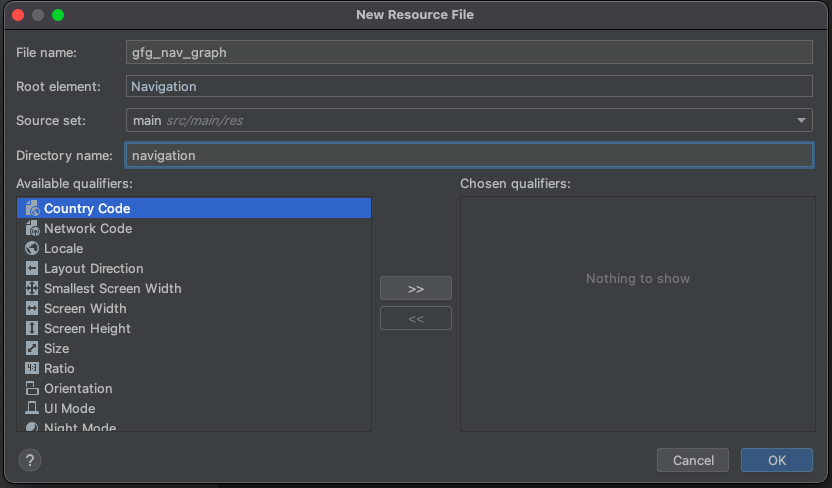The image size is (832, 488).
Task: Open the Source set dropdown
Action: [x=469, y=120]
